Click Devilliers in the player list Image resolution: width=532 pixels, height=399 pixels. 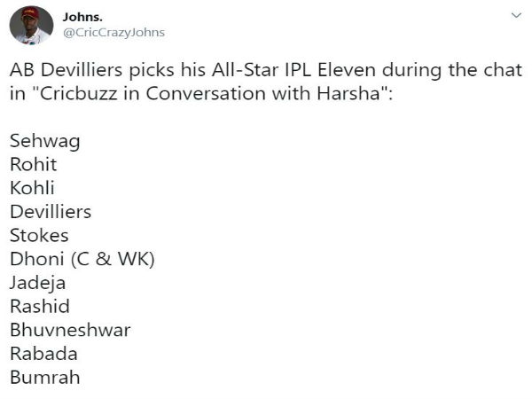point(51,212)
